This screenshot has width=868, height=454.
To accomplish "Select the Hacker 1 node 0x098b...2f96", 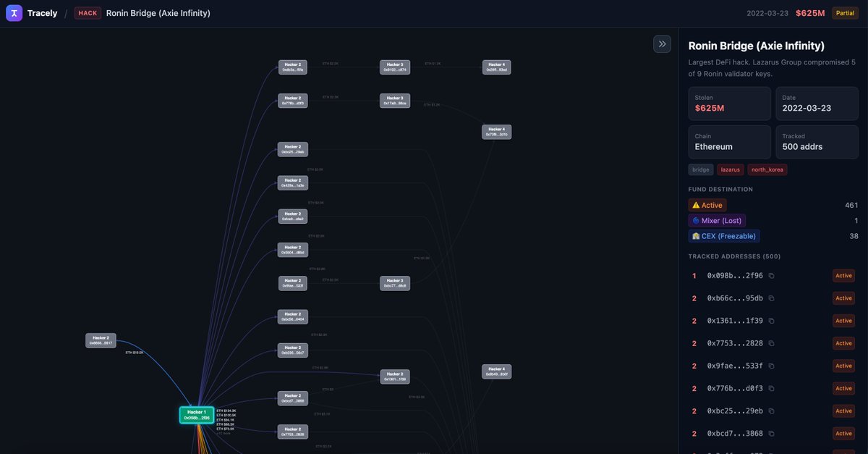I will pos(197,415).
